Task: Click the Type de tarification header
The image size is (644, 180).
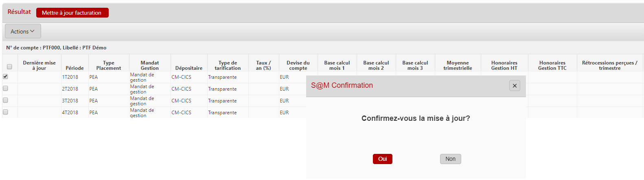Action: 228,65
